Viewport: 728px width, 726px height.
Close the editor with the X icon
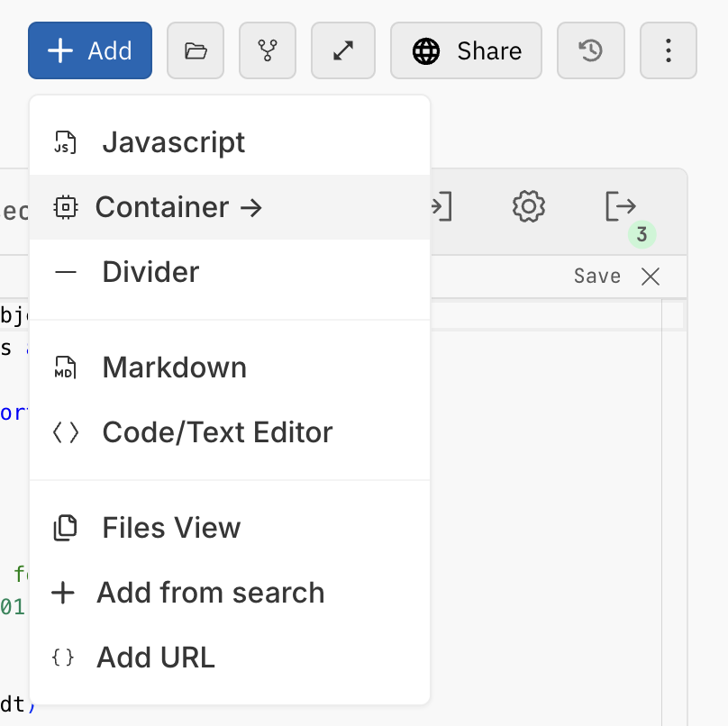tap(651, 277)
